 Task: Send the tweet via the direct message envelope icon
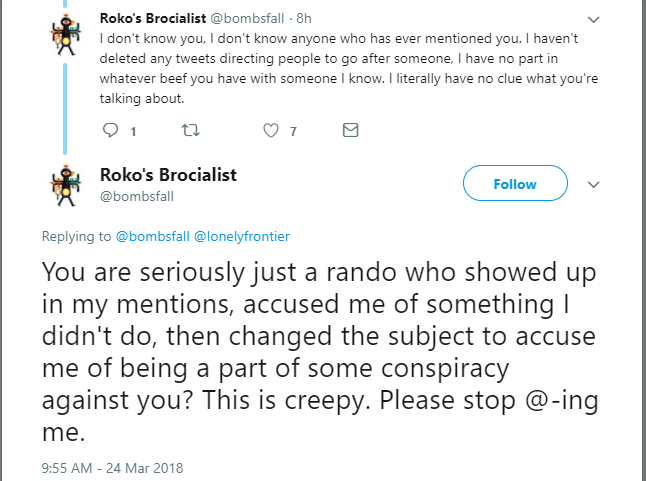pyautogui.click(x=351, y=130)
